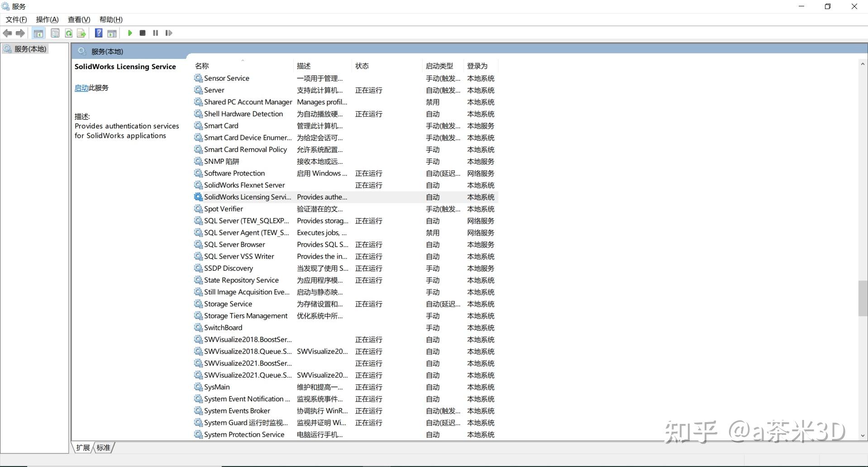Click the vertical scrollbar thumb

tap(863, 299)
